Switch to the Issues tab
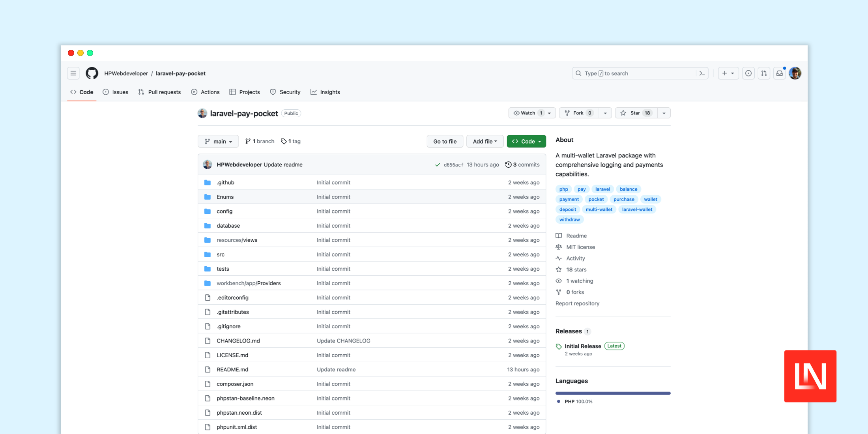This screenshot has height=434, width=868. coord(116,92)
